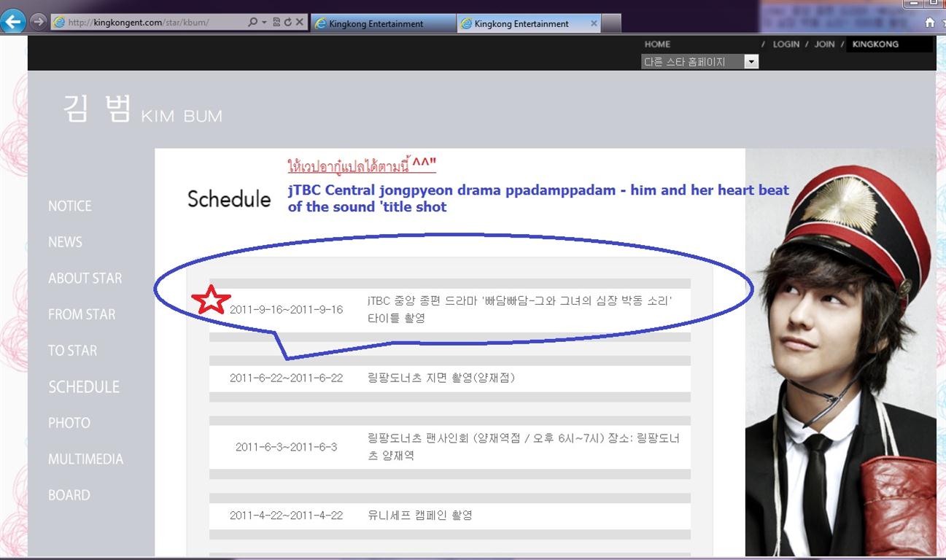Viewport: 946px width, 560px height.
Task: Click the browser Home icon
Action: click(930, 23)
